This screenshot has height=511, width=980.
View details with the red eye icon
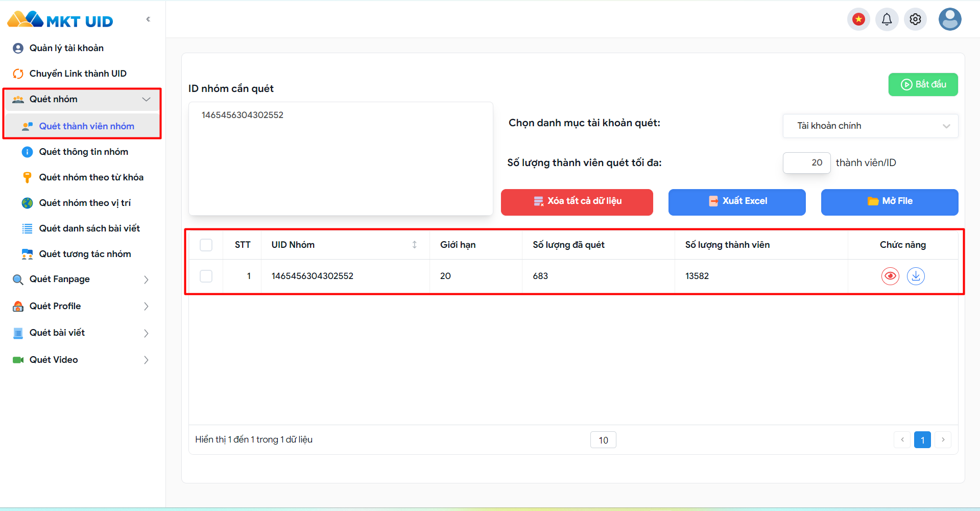[x=890, y=276]
